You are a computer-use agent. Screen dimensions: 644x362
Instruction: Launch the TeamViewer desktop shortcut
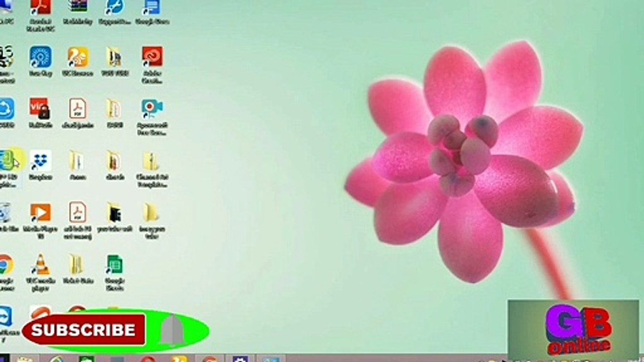(x=5, y=316)
